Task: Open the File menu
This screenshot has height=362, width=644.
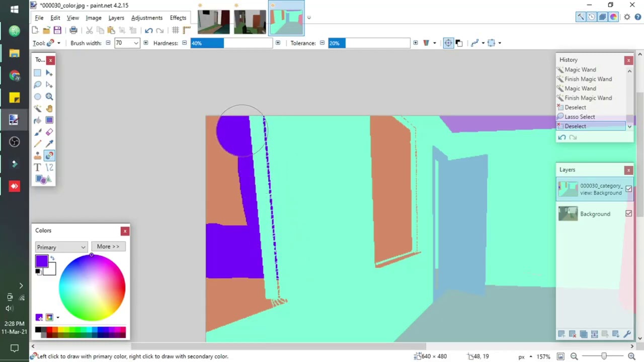Action: 39,18
